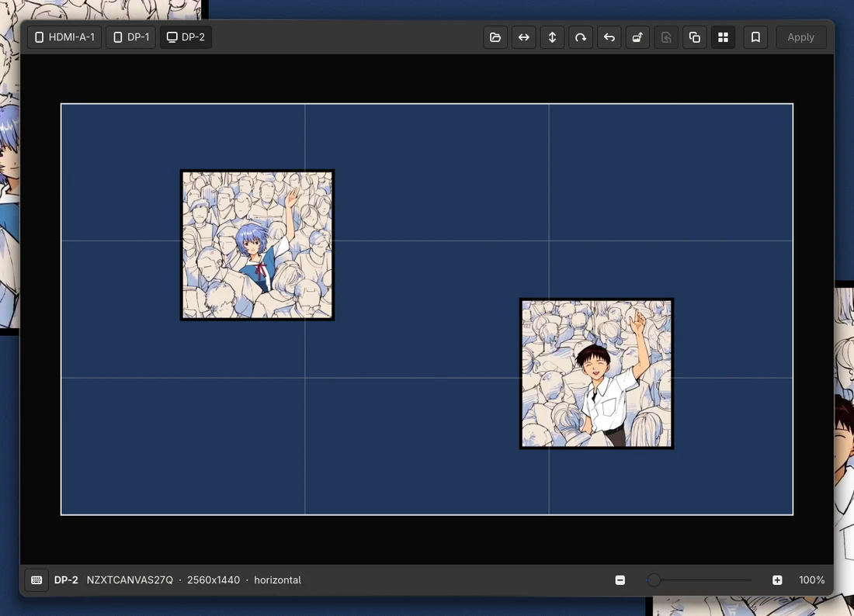
Task: Select the Shinji image thumbnail on canvas
Action: click(x=596, y=373)
